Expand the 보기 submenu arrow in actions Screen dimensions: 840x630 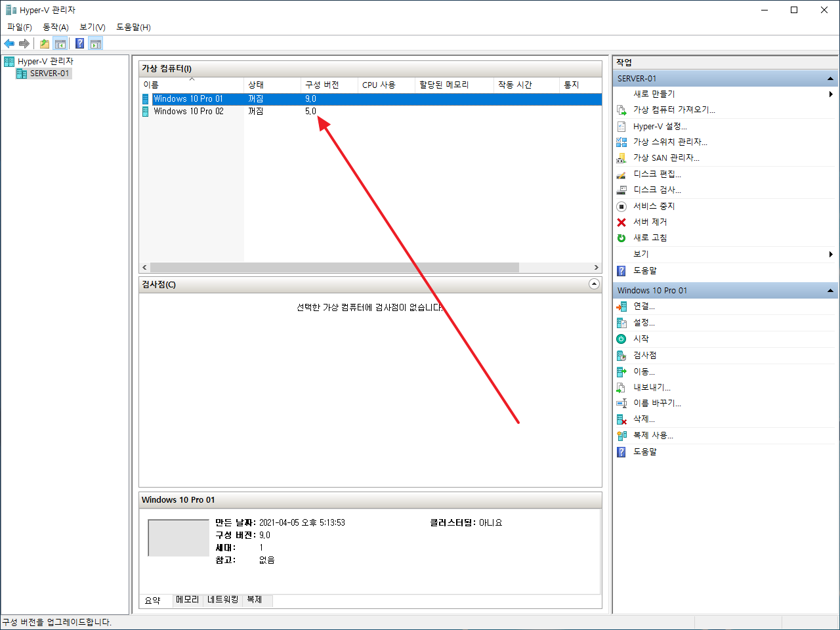click(831, 254)
